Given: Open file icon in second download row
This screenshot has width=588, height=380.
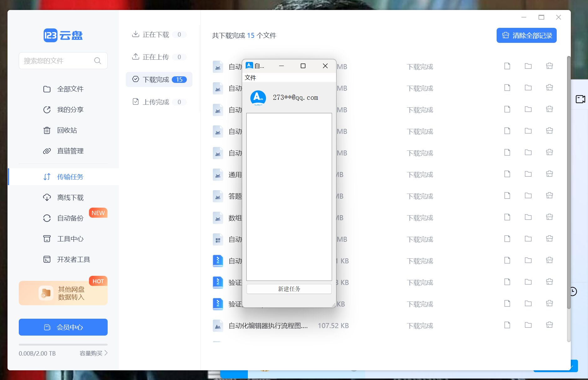Looking at the screenshot, I should pyautogui.click(x=507, y=88).
